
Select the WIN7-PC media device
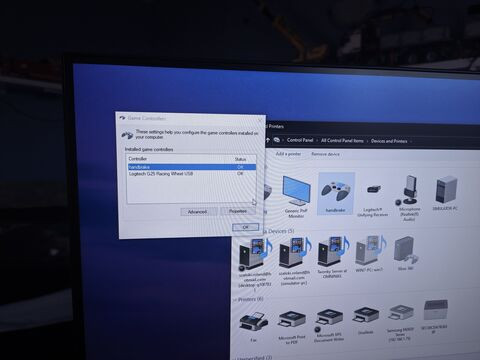pyautogui.click(x=370, y=254)
